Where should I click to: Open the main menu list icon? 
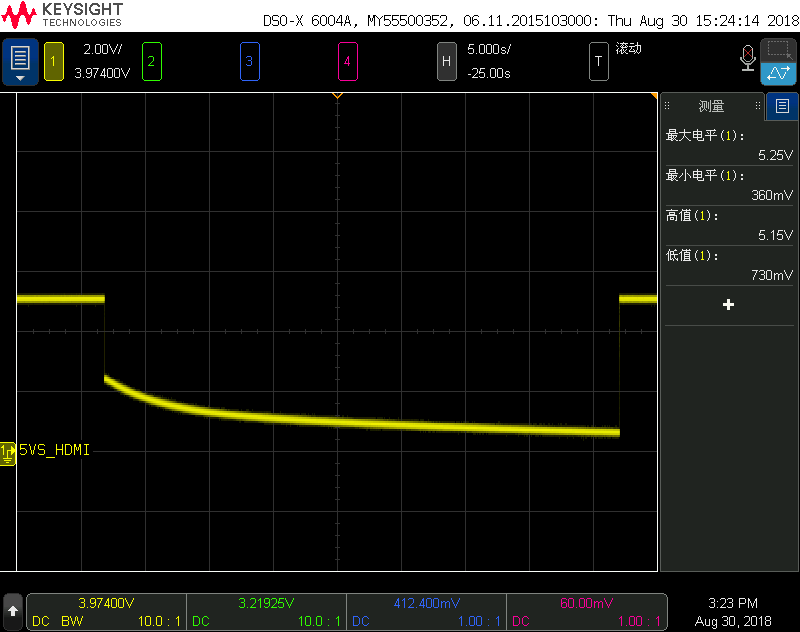[20, 62]
